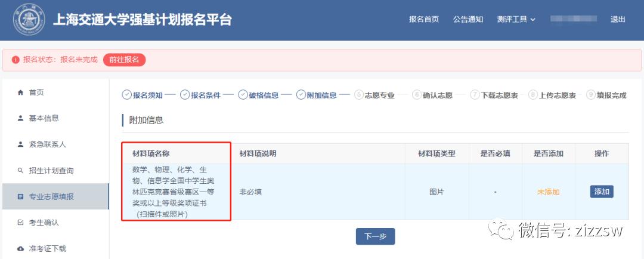This screenshot has height=259, width=644.
Task: Select 首页 in the left sidebar
Action: [56, 92]
